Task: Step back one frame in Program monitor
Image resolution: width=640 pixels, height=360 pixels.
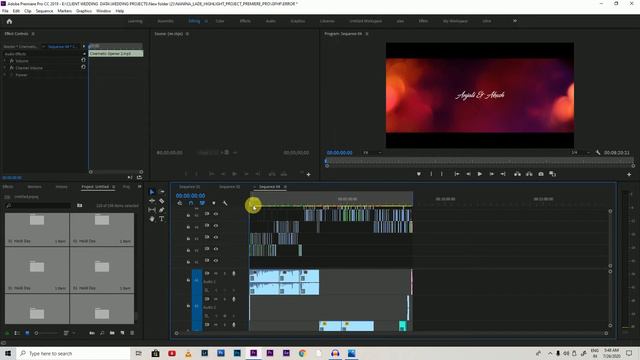Action: [x=468, y=174]
